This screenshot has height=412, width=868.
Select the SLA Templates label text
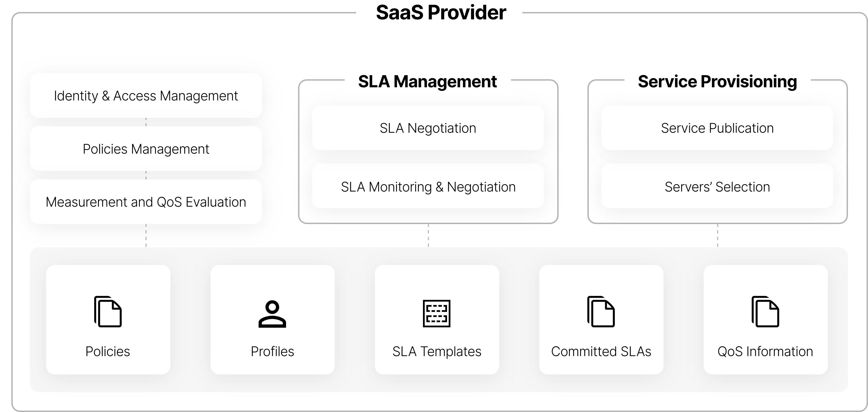click(437, 351)
